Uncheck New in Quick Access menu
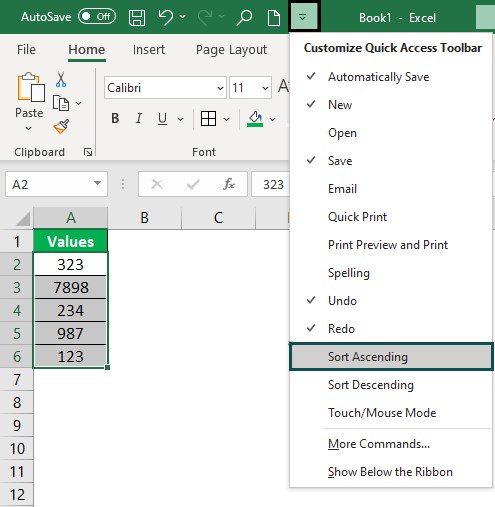The height and width of the screenshot is (507, 495). point(391,105)
